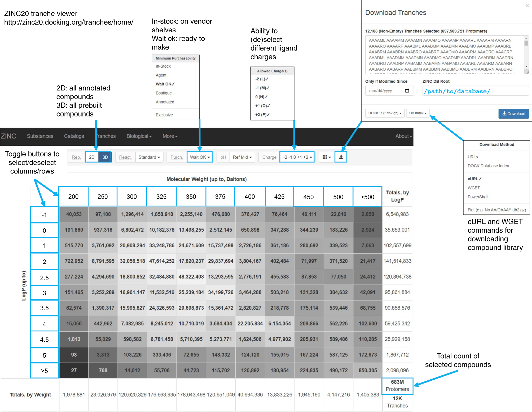Choose cURL download method
The image size is (532, 412).
click(474, 179)
